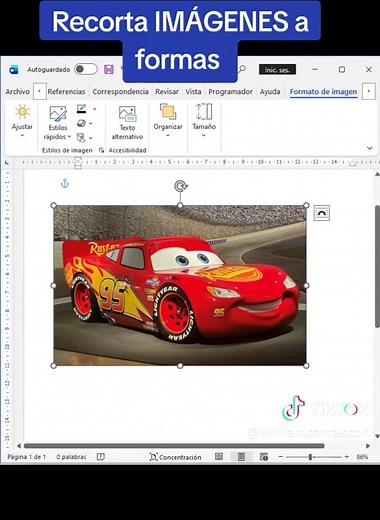Click the Word application logo icon
This screenshot has width=380, height=520.
(x=14, y=70)
